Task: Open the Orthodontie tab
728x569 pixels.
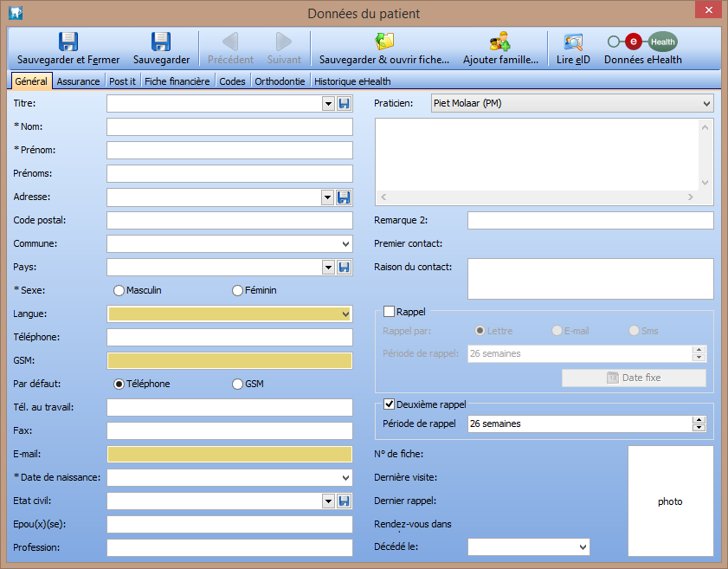Action: click(x=280, y=81)
